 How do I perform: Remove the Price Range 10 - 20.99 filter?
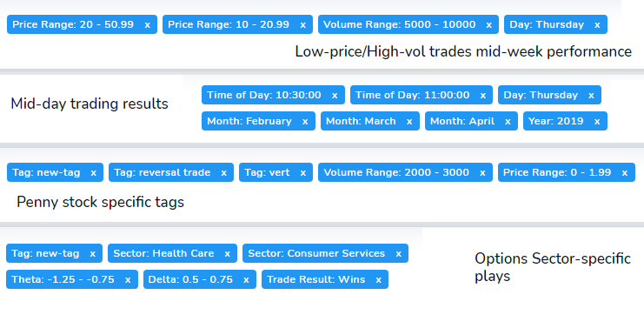(302, 25)
